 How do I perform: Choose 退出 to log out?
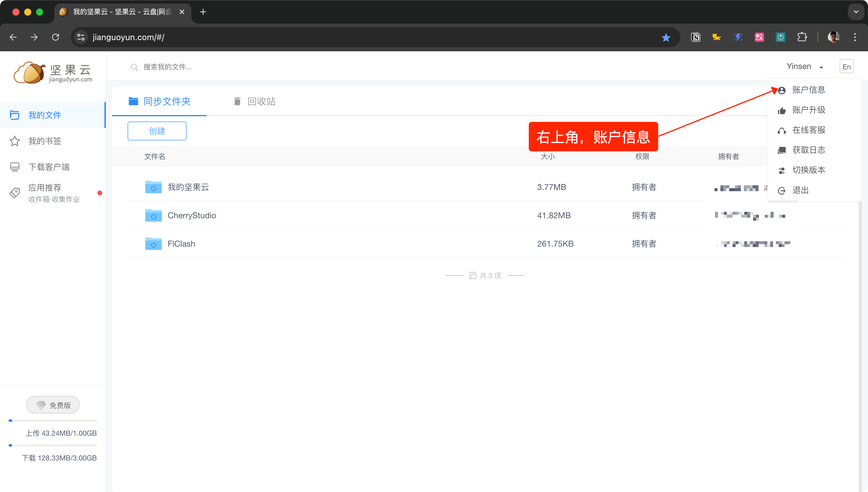(800, 190)
